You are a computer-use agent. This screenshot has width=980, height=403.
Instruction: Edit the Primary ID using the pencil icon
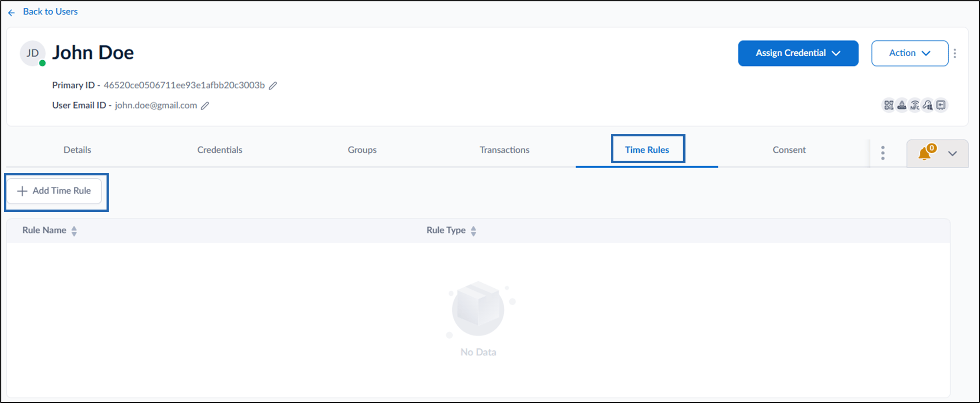(x=273, y=85)
